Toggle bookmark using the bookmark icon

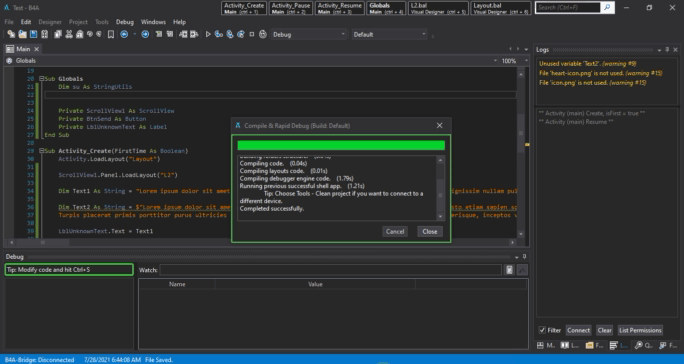pyautogui.click(x=111, y=34)
